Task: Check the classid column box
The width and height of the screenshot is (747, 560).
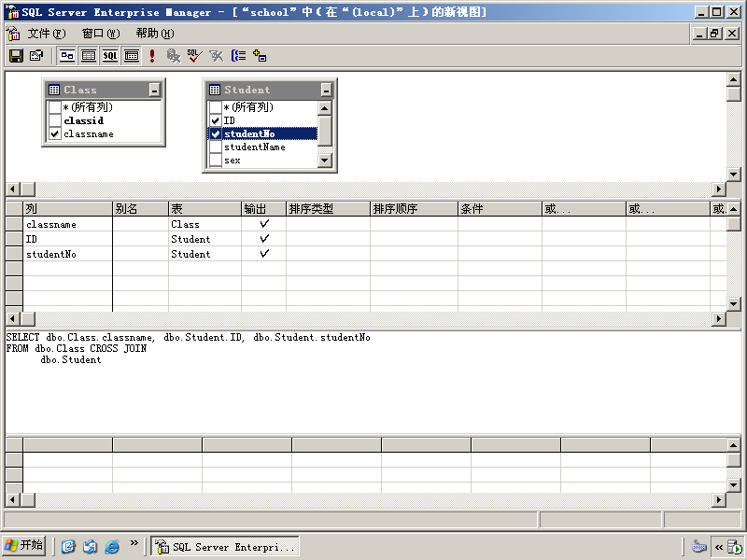Action: pyautogui.click(x=55, y=120)
